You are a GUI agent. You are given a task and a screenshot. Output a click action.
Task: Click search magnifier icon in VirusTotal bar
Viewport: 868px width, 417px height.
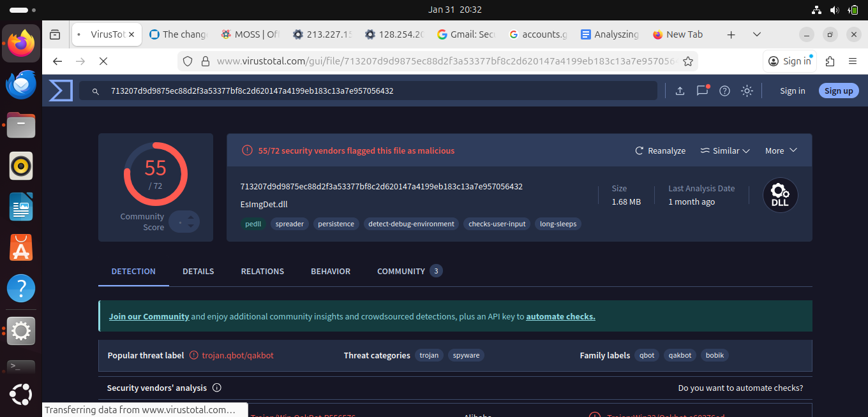[x=96, y=91]
